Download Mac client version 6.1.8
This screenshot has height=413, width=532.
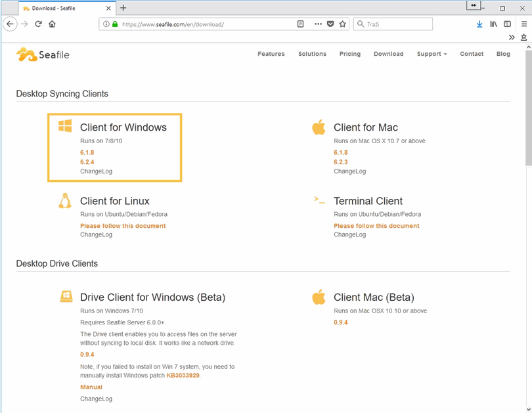pos(341,152)
